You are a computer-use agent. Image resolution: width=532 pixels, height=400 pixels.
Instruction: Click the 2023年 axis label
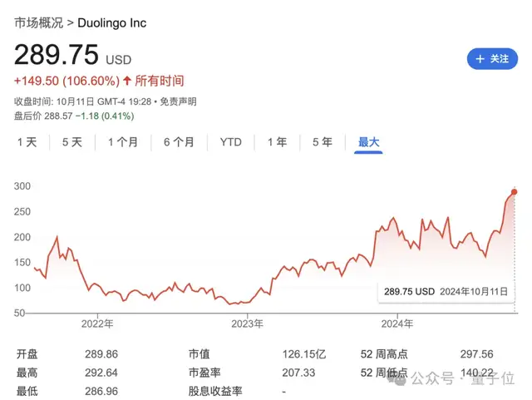[x=247, y=323]
